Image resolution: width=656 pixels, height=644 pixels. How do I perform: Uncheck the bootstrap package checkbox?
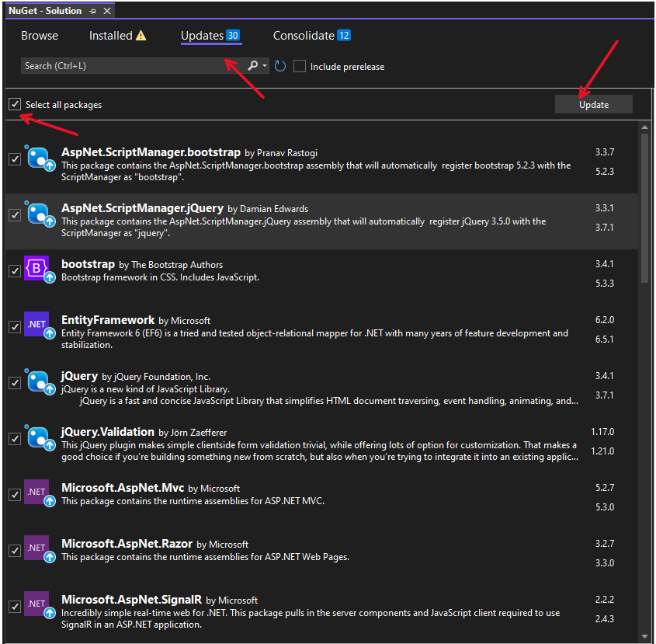[15, 271]
